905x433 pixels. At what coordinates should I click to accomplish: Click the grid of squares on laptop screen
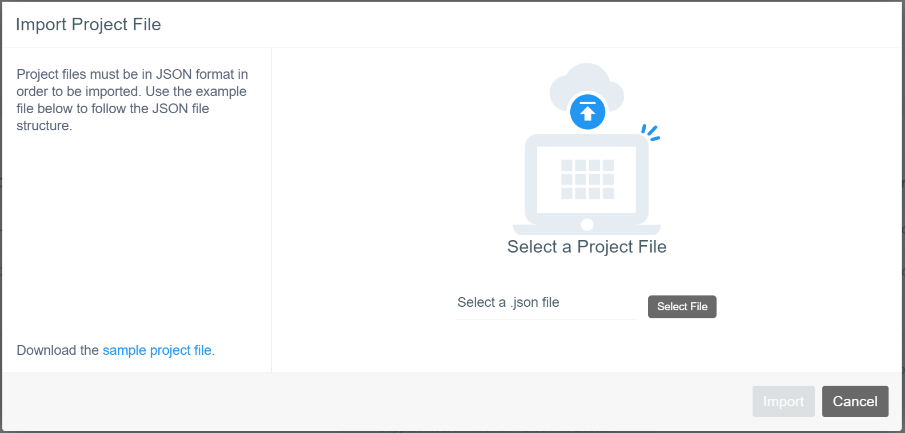click(587, 178)
